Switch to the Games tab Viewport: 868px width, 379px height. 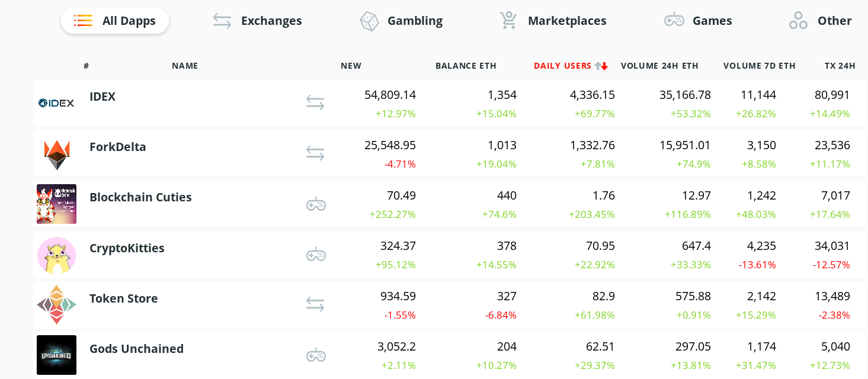tap(698, 21)
